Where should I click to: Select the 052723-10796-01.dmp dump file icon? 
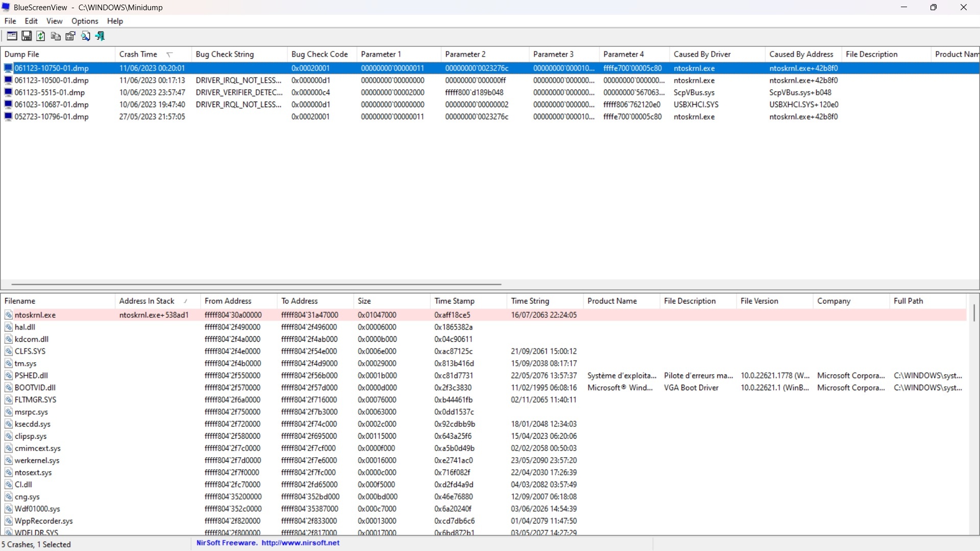click(8, 117)
